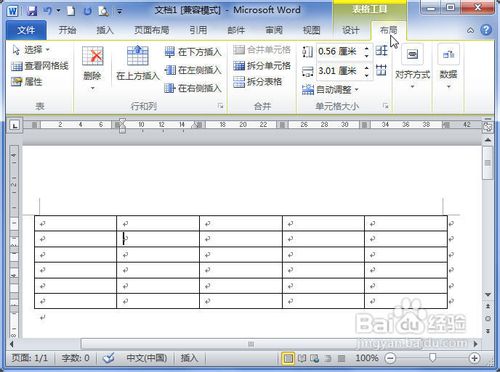Screen dimensions: 500x372
Task: Open the 自动调整 AutoFit dropdown
Action: coord(330,89)
